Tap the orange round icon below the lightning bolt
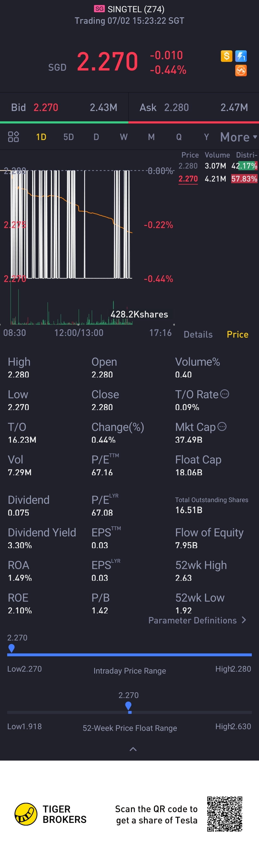This screenshot has height=868, width=259. click(x=241, y=70)
